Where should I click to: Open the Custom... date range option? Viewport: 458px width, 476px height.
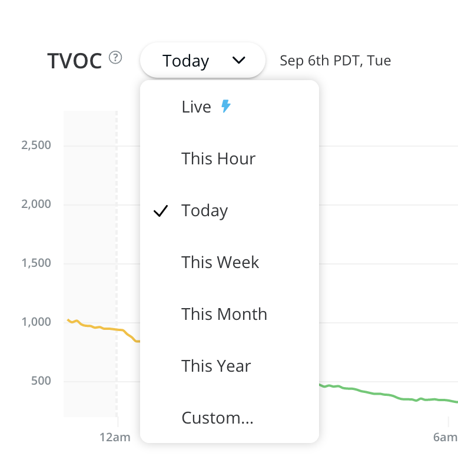(217, 418)
